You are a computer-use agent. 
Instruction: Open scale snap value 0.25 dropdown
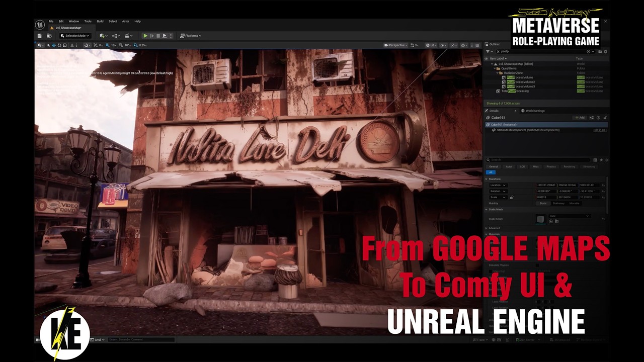pyautogui.click(x=143, y=45)
